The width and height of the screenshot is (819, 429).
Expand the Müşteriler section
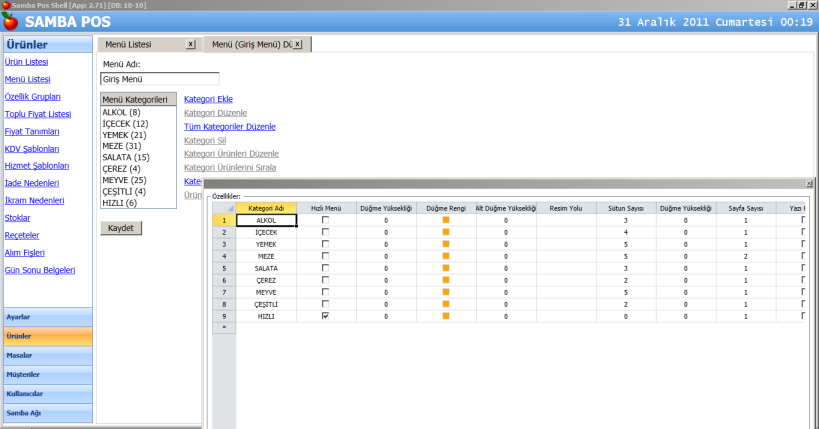click(x=48, y=374)
